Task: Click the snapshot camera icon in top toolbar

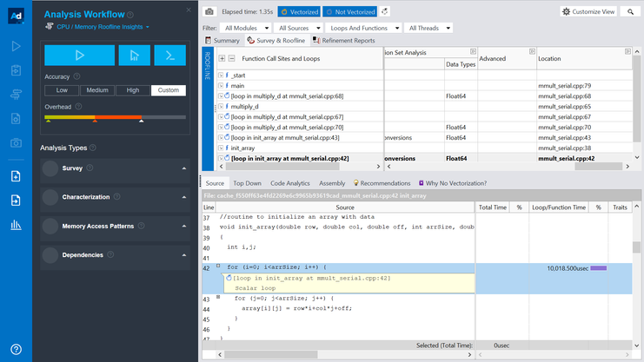Action: [209, 11]
